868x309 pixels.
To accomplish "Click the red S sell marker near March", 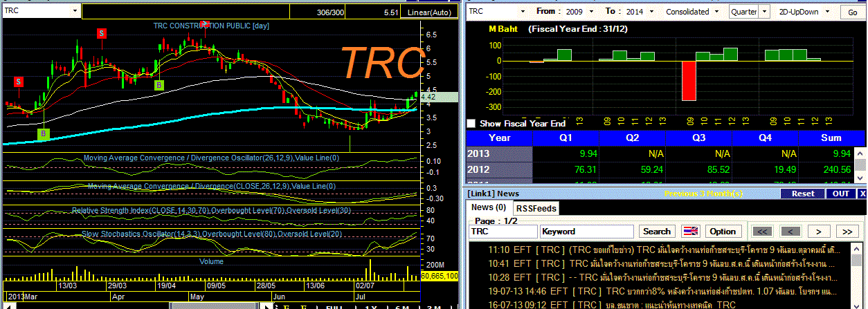I will pyautogui.click(x=19, y=82).
